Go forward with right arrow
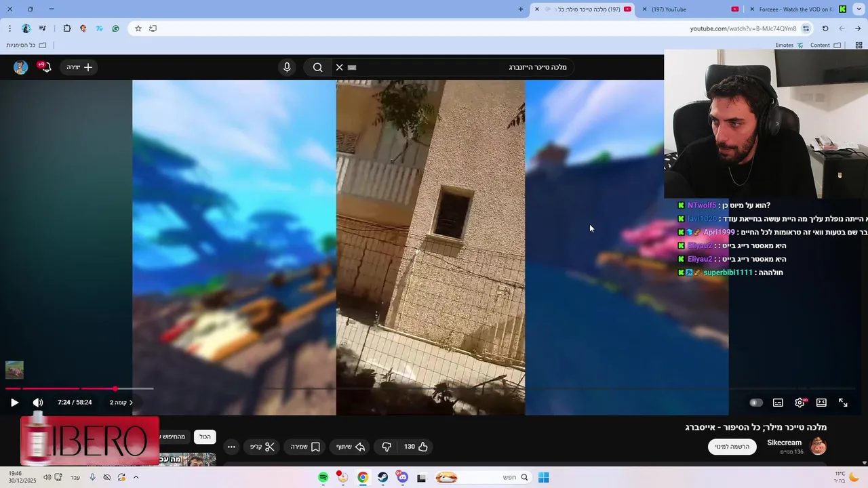The height and width of the screenshot is (488, 868). pos(858,28)
